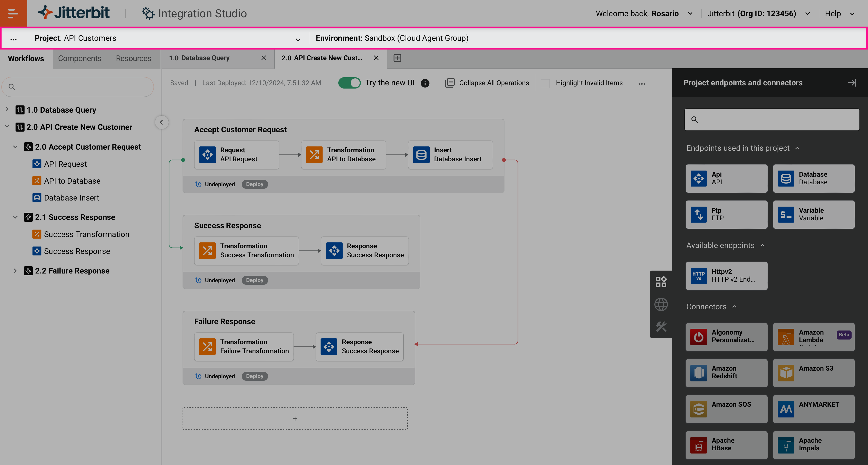Screen dimensions: 868x465
Task: Open the Amazon Lambda connector
Action: (814, 337)
